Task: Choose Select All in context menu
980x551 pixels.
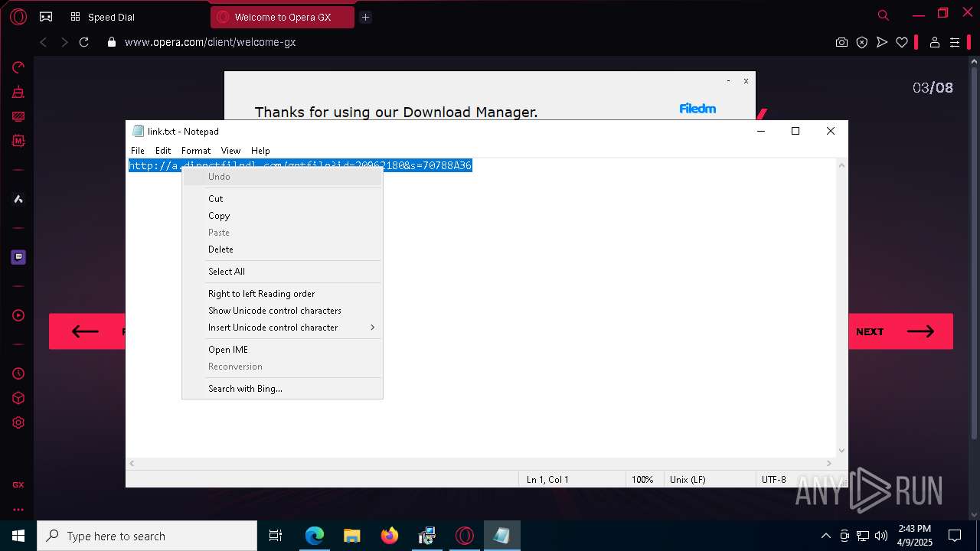Action: click(283, 272)
